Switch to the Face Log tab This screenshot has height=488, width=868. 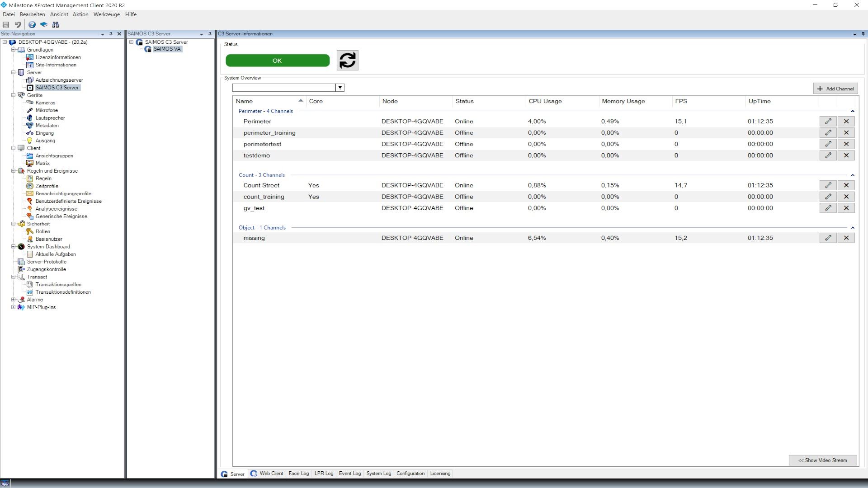(x=299, y=474)
